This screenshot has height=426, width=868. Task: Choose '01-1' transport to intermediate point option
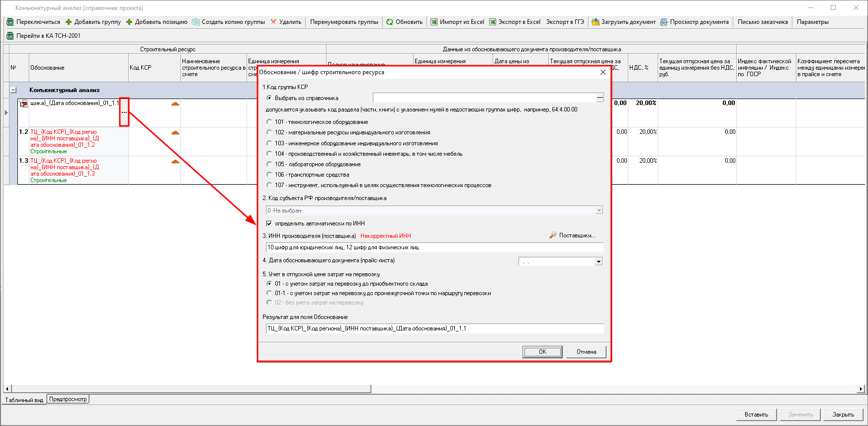(x=269, y=293)
